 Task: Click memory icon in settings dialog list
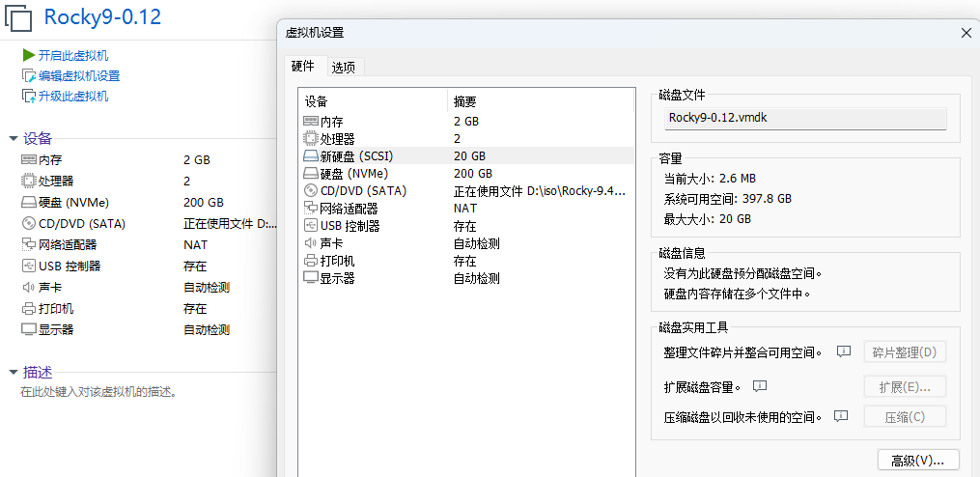click(311, 122)
